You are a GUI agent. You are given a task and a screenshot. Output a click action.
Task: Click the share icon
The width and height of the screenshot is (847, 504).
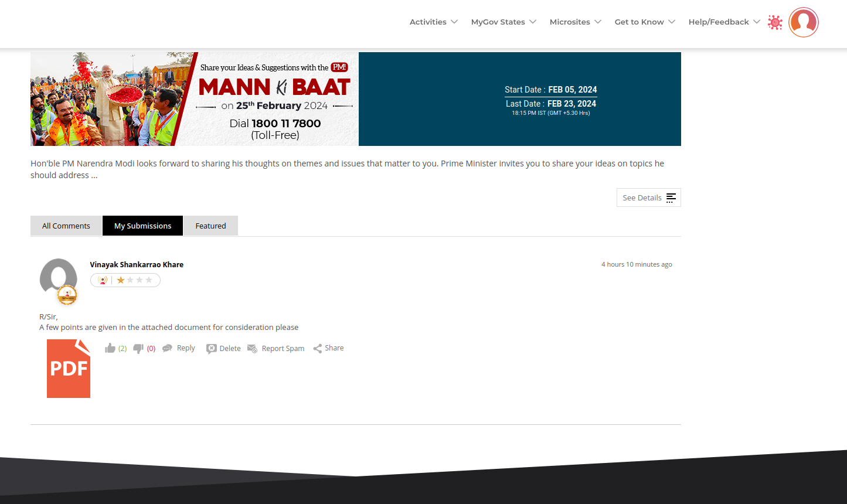pos(318,348)
